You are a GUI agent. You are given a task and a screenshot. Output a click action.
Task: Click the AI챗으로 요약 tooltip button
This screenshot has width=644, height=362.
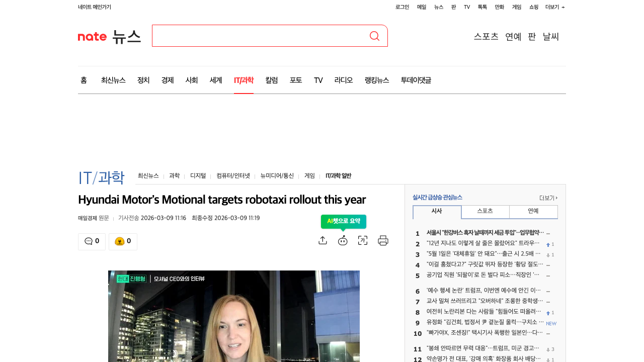click(x=344, y=221)
